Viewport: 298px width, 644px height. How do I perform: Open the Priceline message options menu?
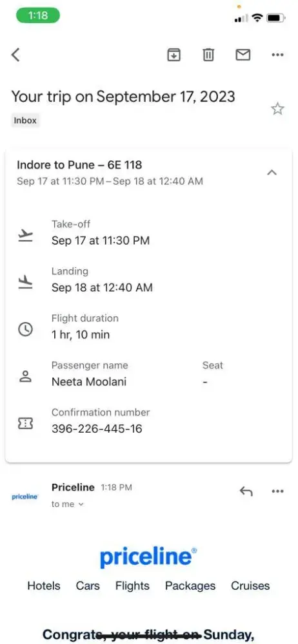click(278, 491)
